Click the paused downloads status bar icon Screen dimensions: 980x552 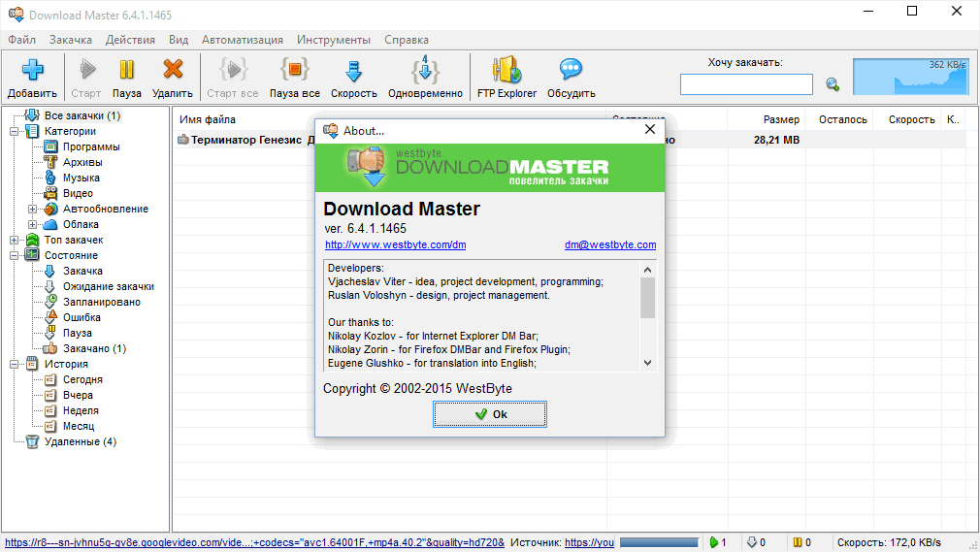pyautogui.click(x=798, y=542)
